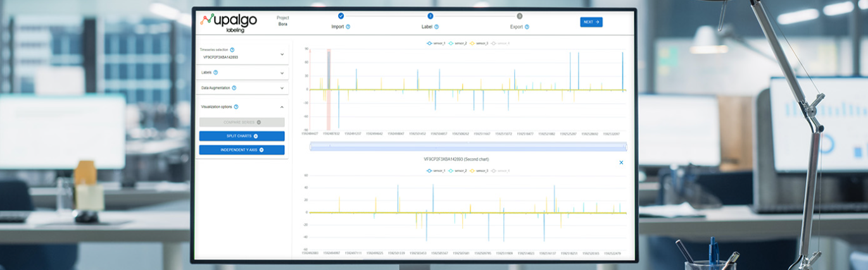The width and height of the screenshot is (868, 270).
Task: Click the 'VF9CP2F3XBA142893 (Second chart)' title
Action: 456,159
